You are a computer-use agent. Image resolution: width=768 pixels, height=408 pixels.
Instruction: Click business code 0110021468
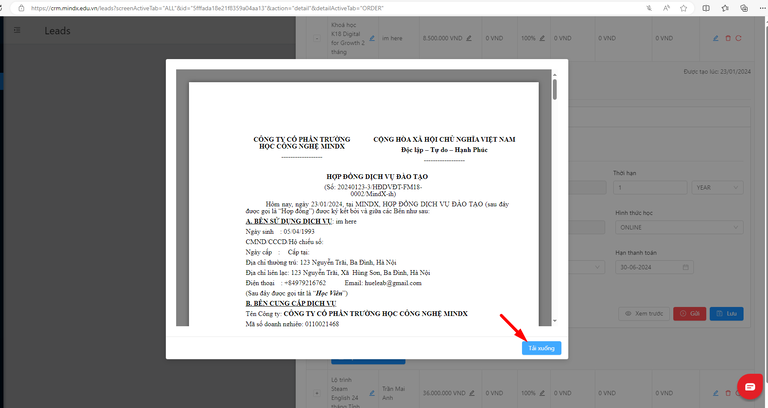tap(322, 324)
